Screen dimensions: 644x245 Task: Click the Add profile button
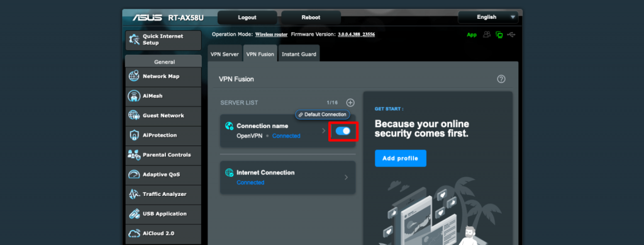pos(401,158)
